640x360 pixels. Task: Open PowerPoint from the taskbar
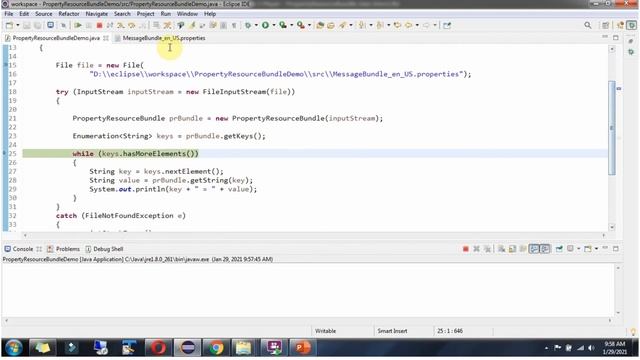303,348
